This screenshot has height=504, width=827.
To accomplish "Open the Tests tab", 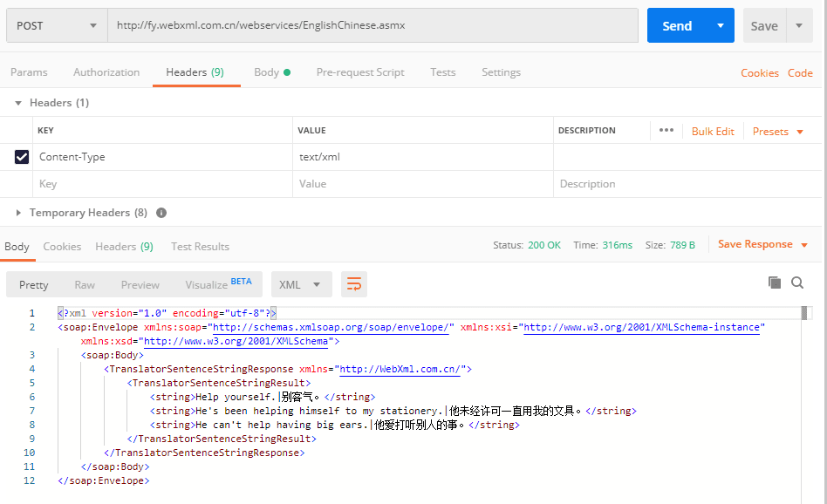I will point(442,72).
